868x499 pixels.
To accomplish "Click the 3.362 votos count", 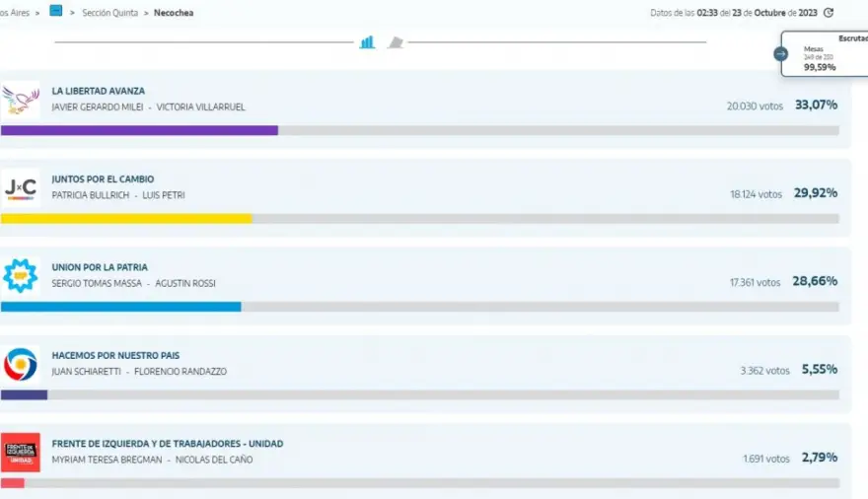I will 765,371.
